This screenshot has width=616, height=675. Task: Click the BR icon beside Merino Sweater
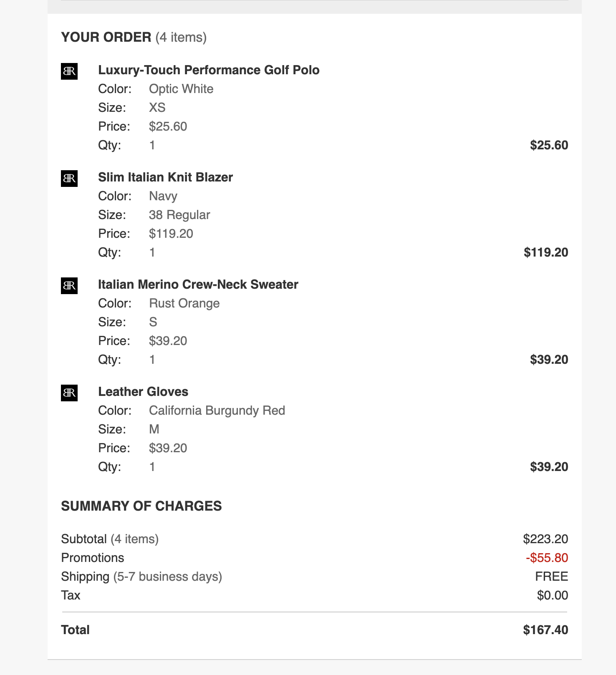pyautogui.click(x=69, y=286)
